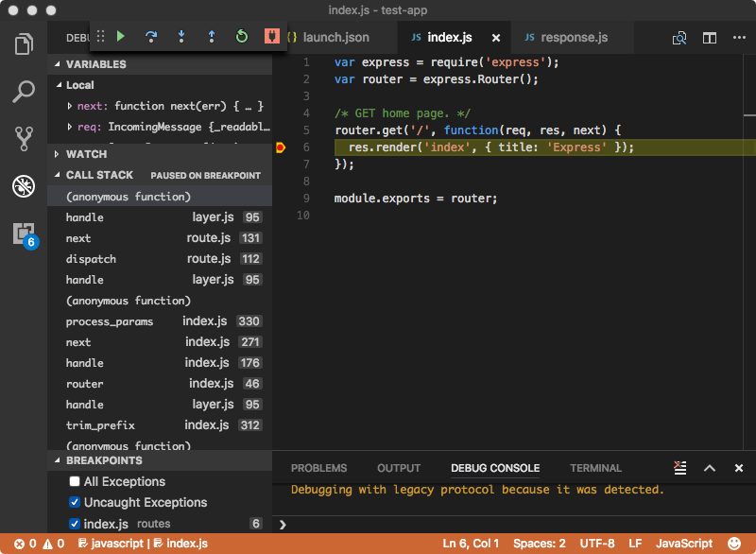756x554 pixels.
Task: Open the Source Control view
Action: [24, 139]
